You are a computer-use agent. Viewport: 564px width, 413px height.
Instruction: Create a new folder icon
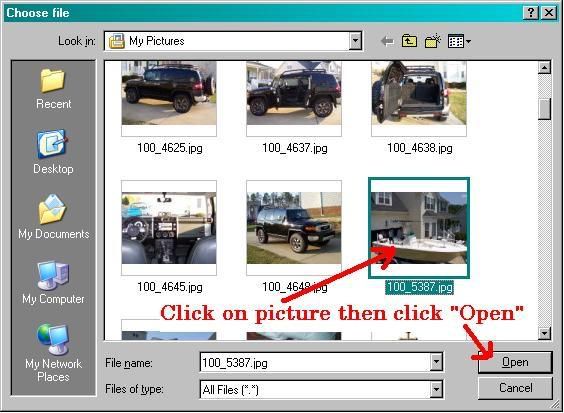click(432, 41)
